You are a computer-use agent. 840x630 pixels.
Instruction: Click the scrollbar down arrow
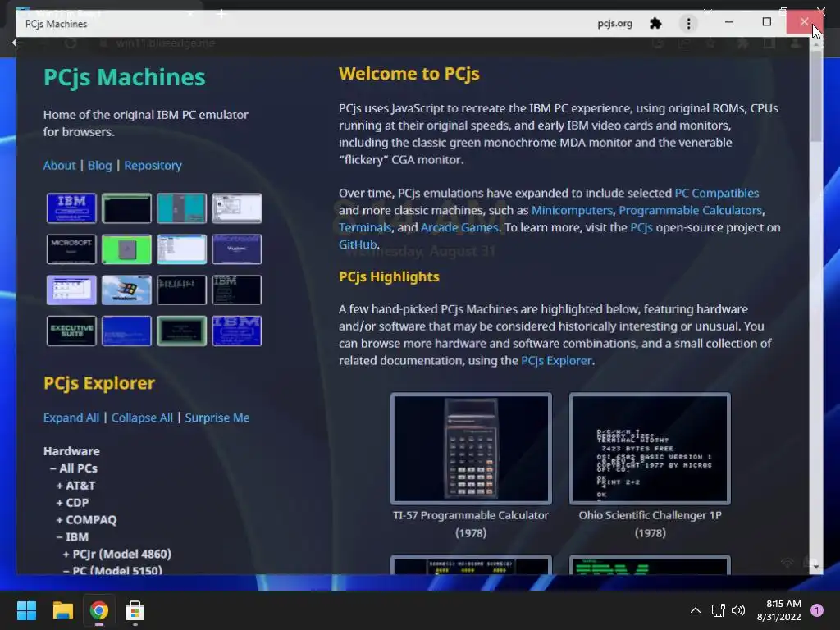coord(816,567)
